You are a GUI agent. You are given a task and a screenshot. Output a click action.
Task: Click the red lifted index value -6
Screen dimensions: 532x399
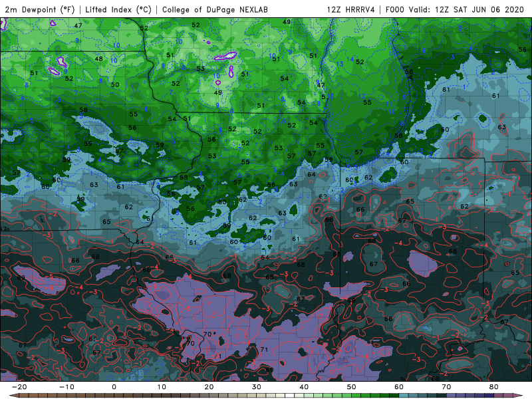coord(49,288)
